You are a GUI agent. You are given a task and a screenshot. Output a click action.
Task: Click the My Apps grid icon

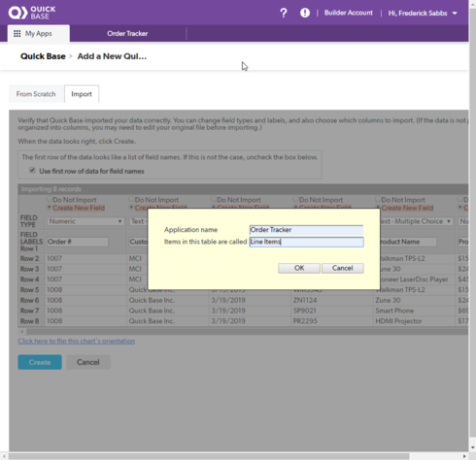point(17,34)
